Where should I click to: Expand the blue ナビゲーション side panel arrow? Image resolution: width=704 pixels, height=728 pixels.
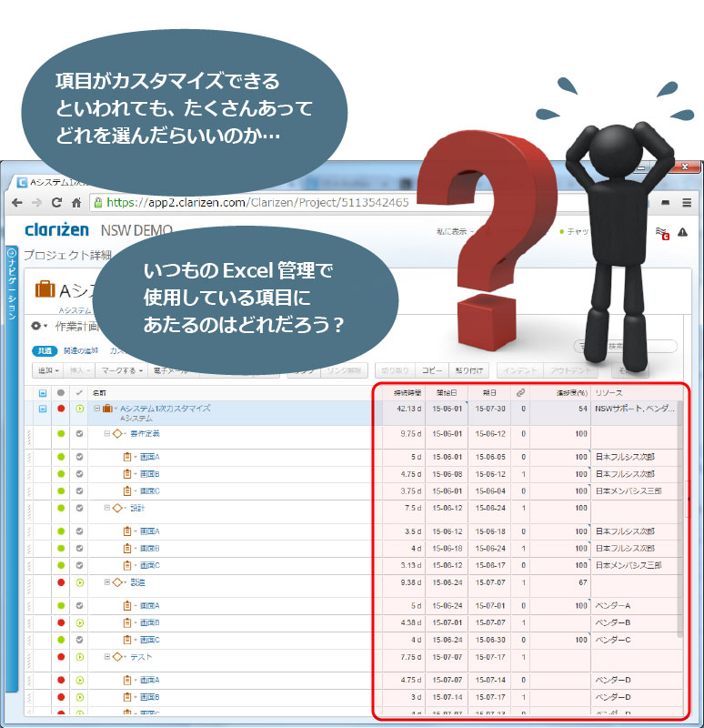tap(12, 253)
